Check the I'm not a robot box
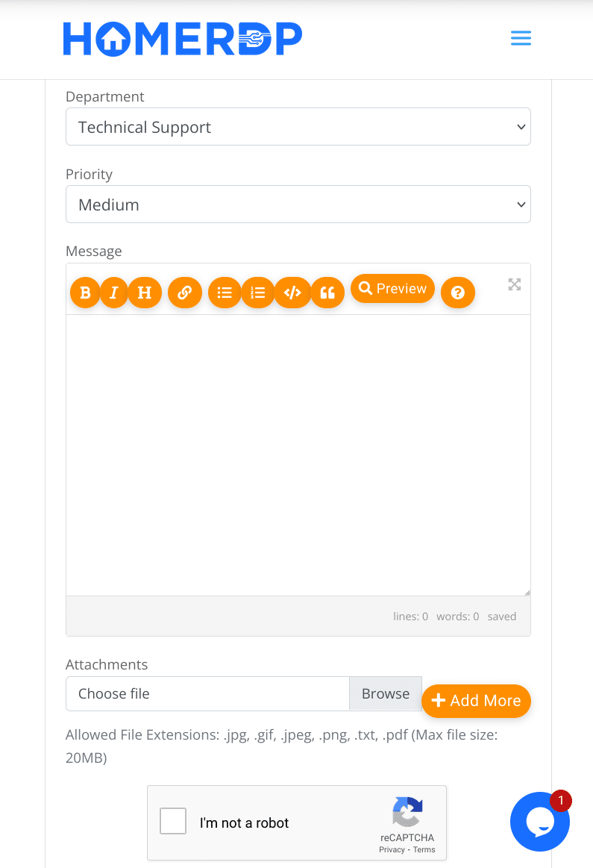 coord(174,822)
